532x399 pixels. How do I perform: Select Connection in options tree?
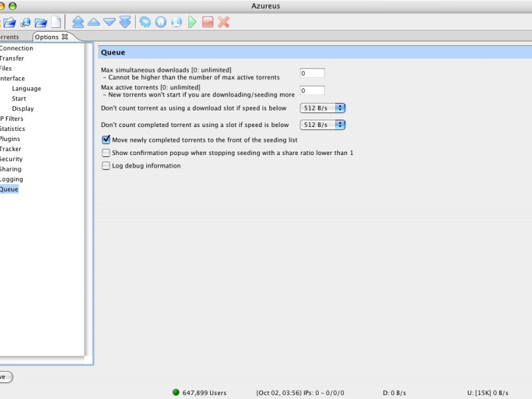click(x=16, y=48)
